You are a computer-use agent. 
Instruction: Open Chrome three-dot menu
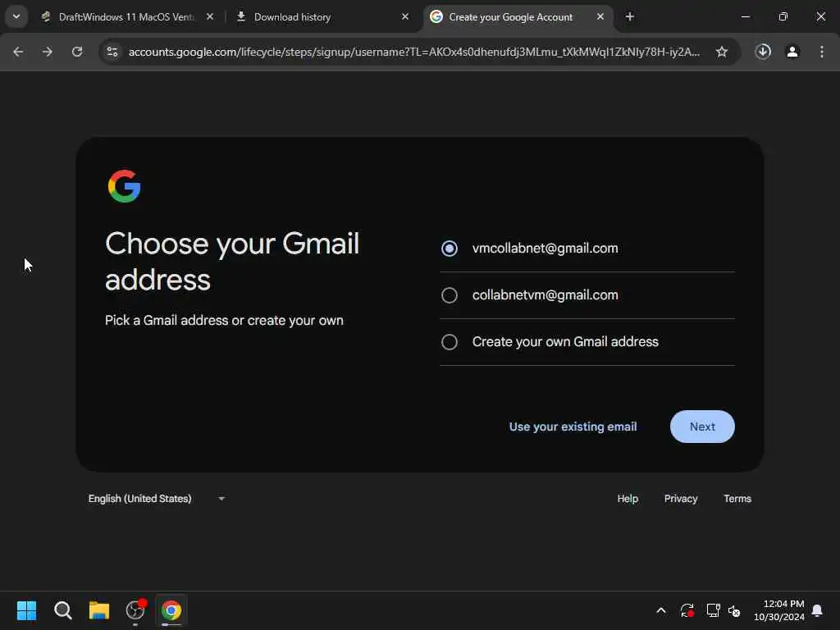click(822, 52)
